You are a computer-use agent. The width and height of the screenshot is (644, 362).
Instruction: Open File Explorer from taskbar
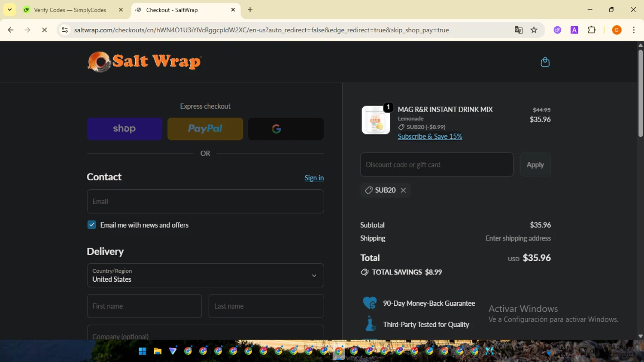[x=158, y=351]
